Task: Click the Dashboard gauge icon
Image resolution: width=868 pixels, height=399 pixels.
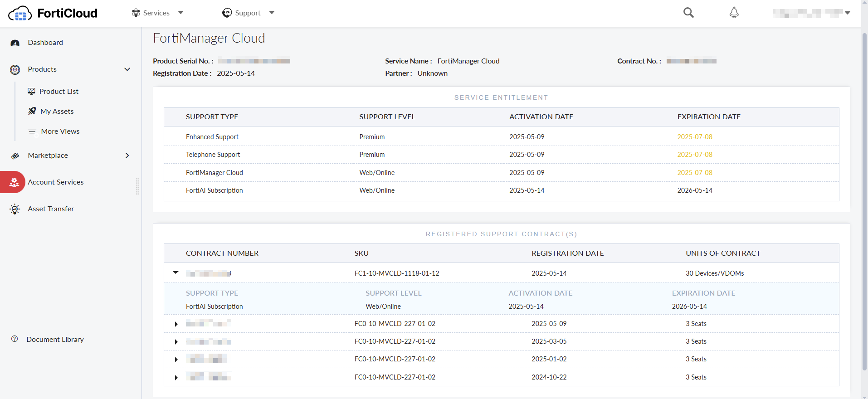Action: (15, 43)
